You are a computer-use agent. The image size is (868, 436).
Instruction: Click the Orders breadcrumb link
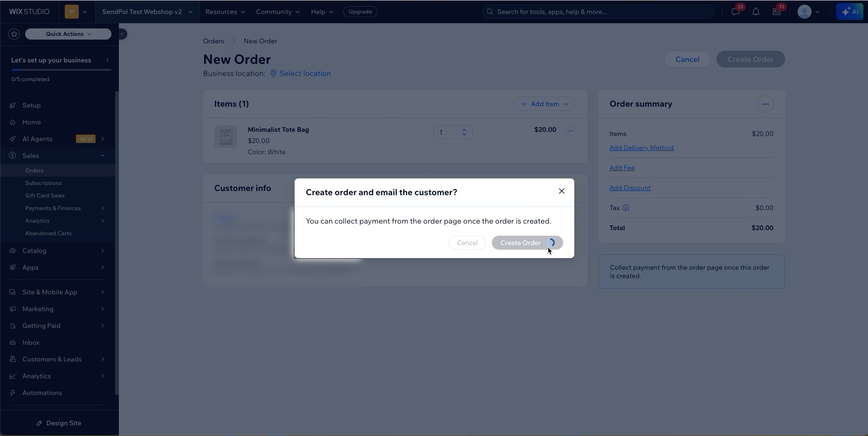(214, 41)
